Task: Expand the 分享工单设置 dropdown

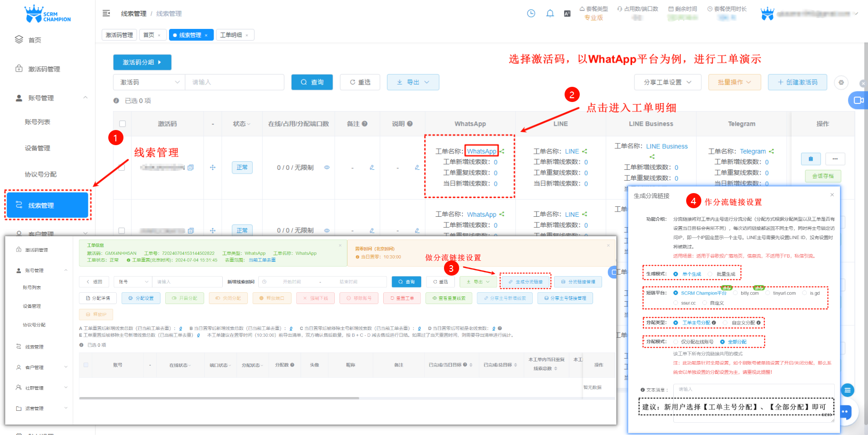Action: [x=667, y=82]
